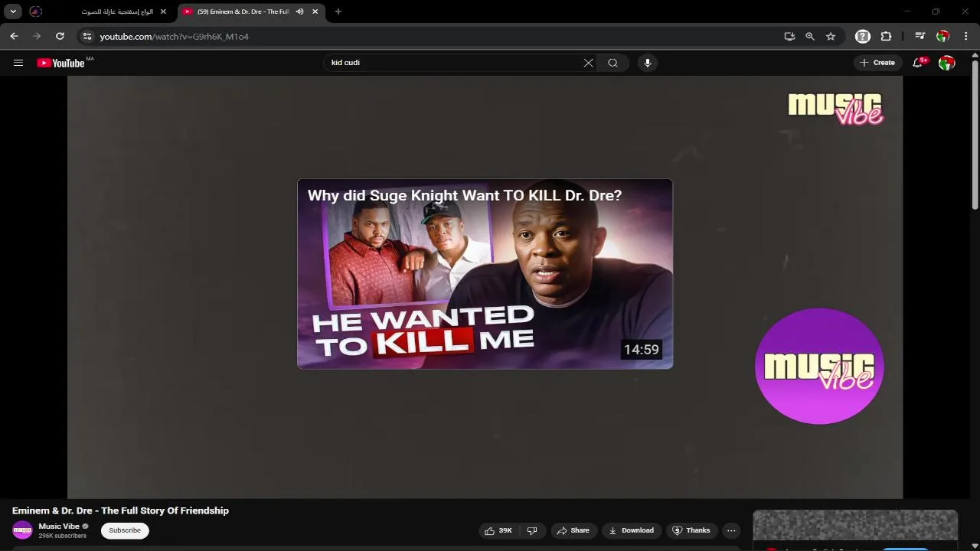Open the Chrome profile avatar
This screenshot has height=551, width=980.
pyautogui.click(x=943, y=36)
